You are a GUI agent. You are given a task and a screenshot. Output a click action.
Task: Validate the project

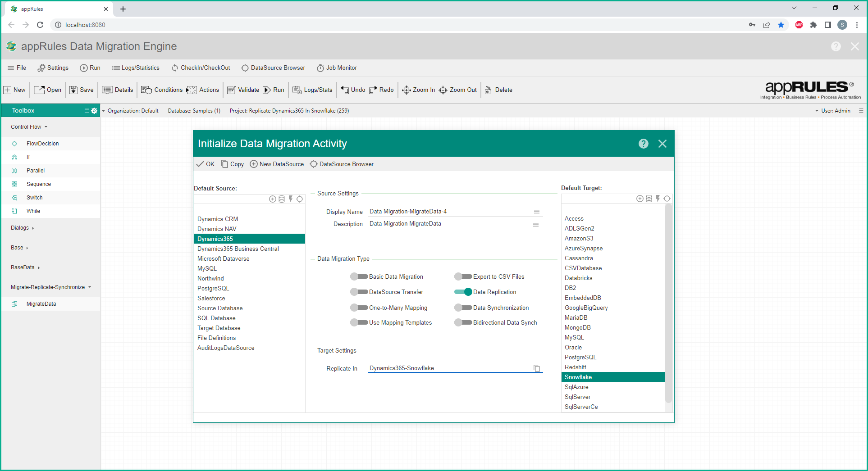243,90
